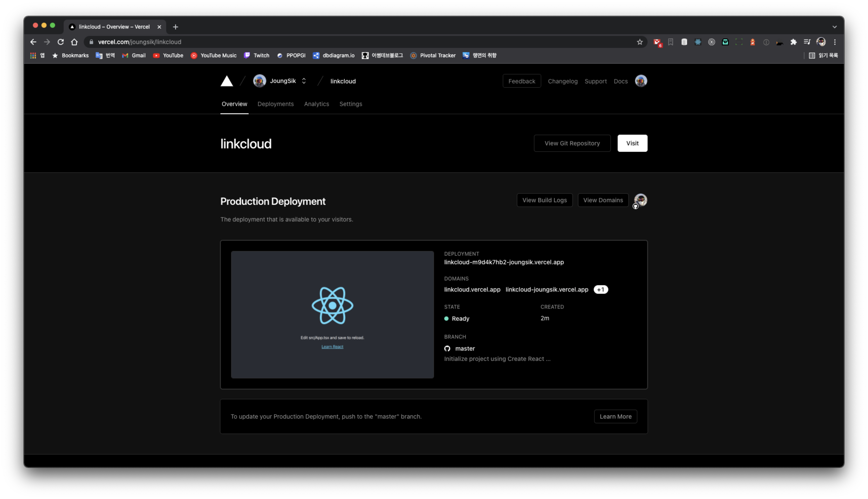This screenshot has height=499, width=868.
Task: Click the teal chest extension icon
Action: pos(725,42)
